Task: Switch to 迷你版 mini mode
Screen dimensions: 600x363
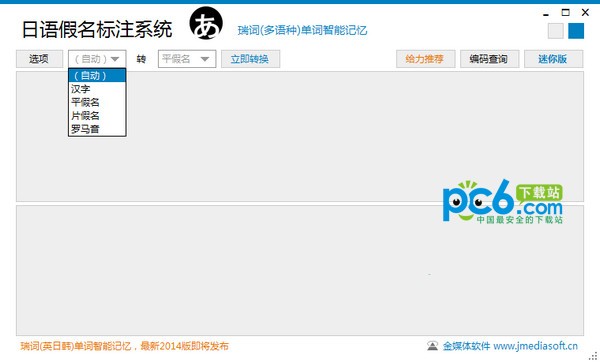Action: pyautogui.click(x=553, y=59)
